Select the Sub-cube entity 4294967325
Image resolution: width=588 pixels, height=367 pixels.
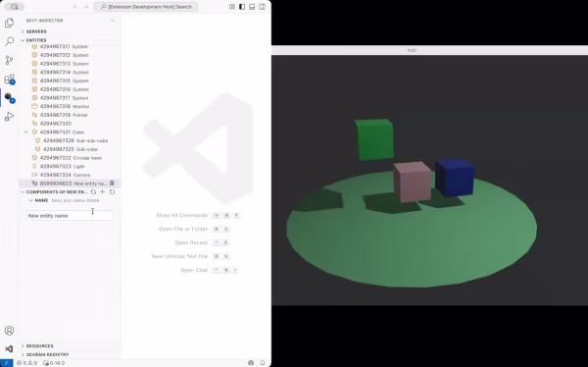tap(70, 149)
